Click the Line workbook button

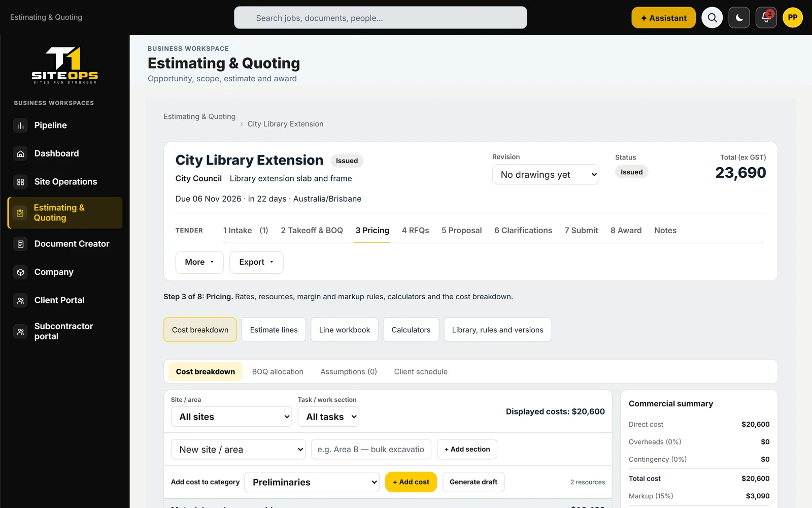coord(345,330)
